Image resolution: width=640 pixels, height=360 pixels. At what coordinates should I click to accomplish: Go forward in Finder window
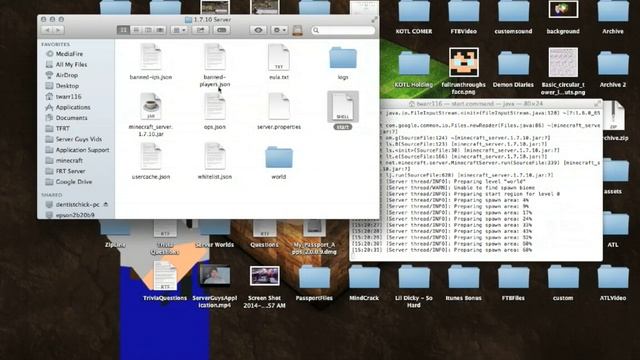click(58, 30)
